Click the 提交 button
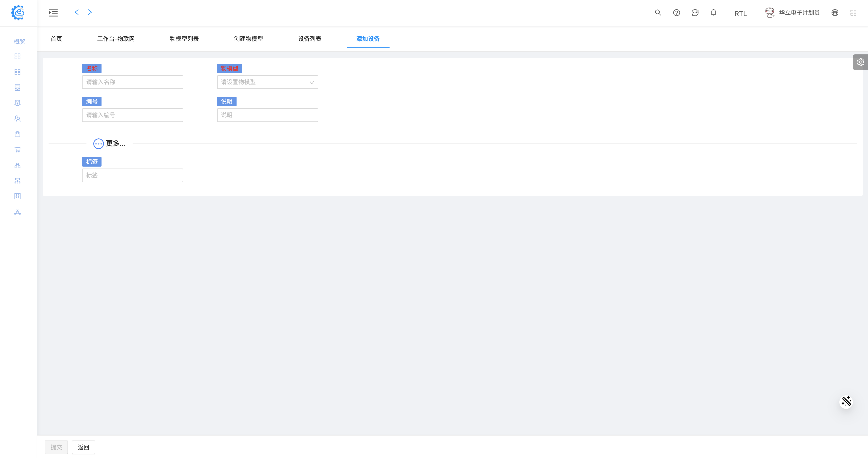The width and height of the screenshot is (868, 458). [56, 447]
